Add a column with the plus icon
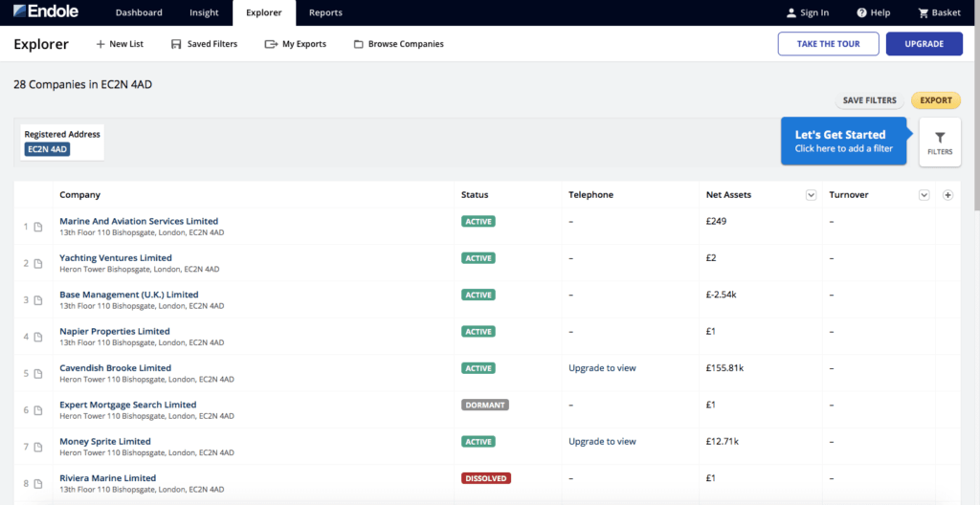 (947, 195)
